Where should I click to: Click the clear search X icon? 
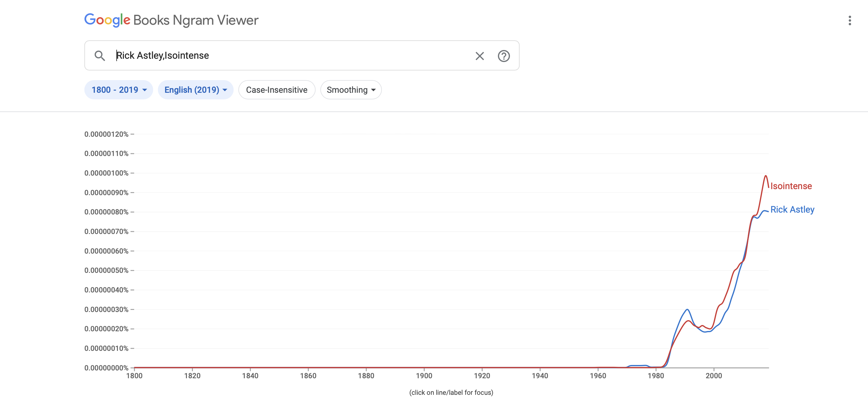tap(480, 56)
